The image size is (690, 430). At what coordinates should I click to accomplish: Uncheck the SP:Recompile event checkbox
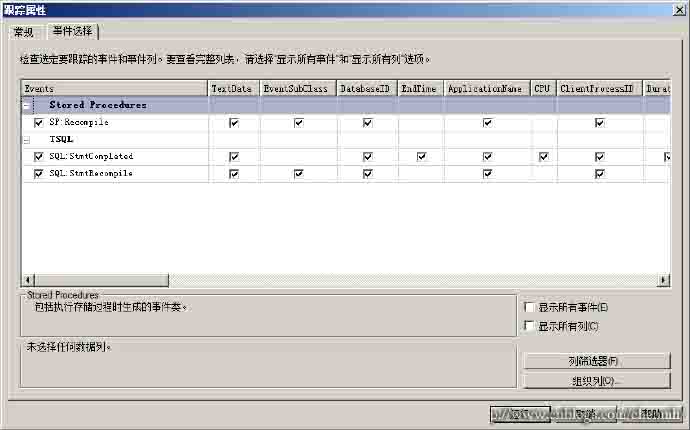click(39, 123)
